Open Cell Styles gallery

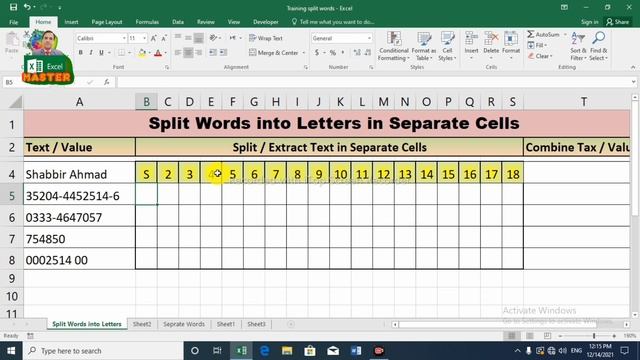(x=447, y=47)
